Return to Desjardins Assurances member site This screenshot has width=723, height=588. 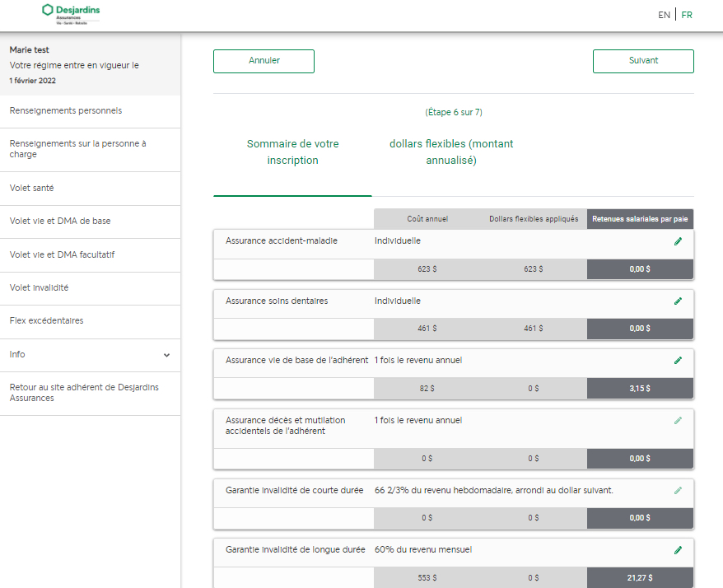click(x=84, y=393)
